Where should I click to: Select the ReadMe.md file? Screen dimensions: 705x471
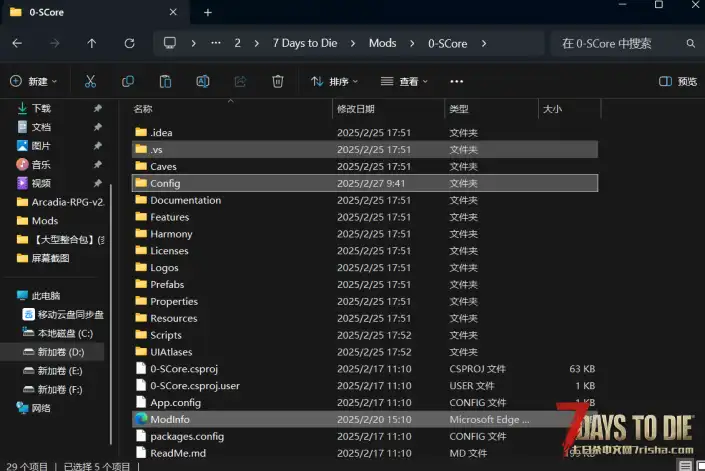365,453
